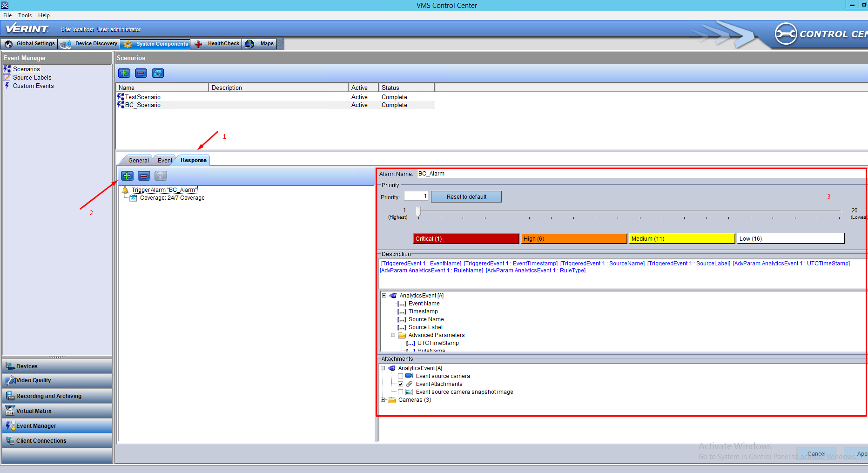Open Recording and Archiving section

point(57,396)
